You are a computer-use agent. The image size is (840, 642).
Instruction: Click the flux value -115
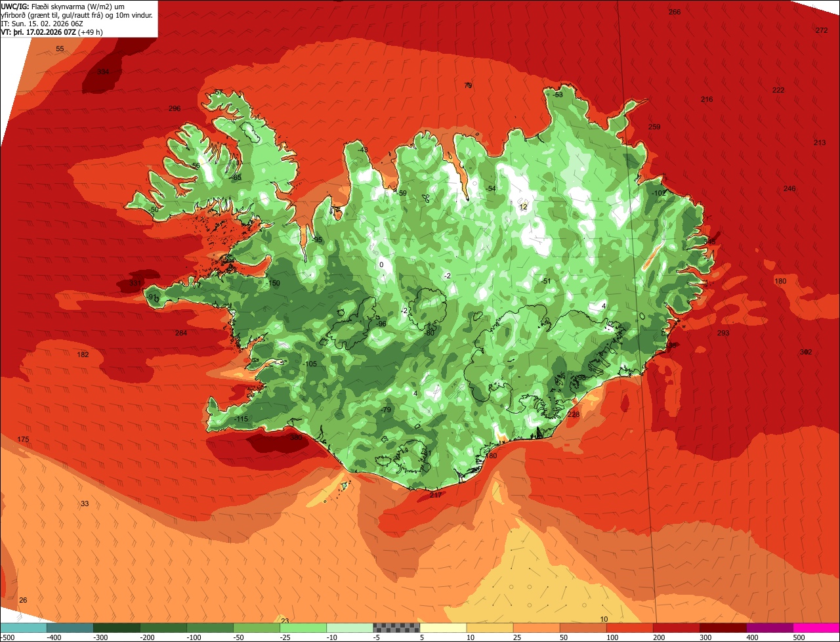(x=241, y=419)
